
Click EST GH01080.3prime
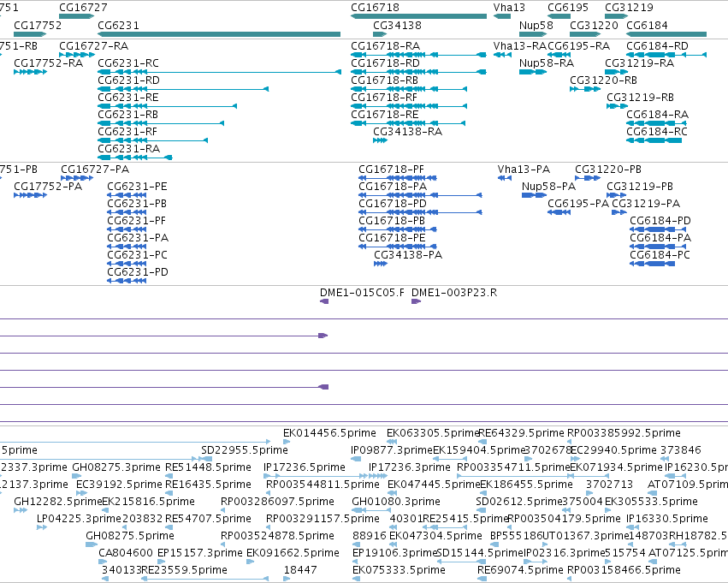pos(371,510)
